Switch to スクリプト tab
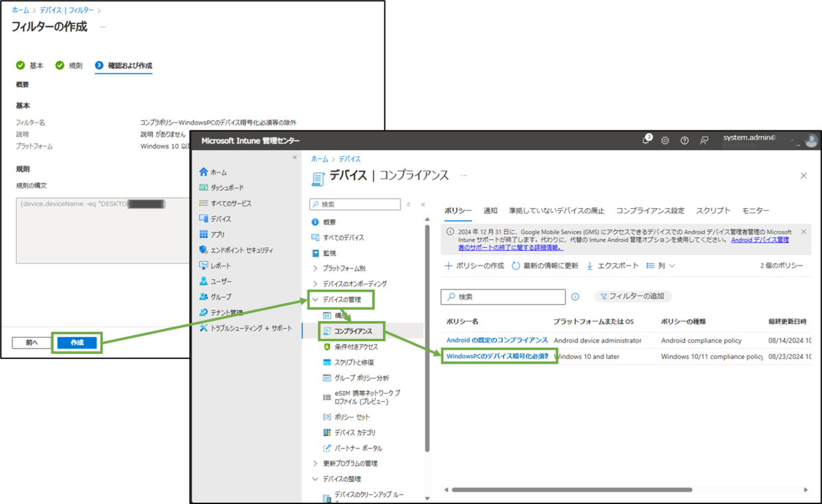Viewport: 822px width, 504px height. tap(713, 210)
